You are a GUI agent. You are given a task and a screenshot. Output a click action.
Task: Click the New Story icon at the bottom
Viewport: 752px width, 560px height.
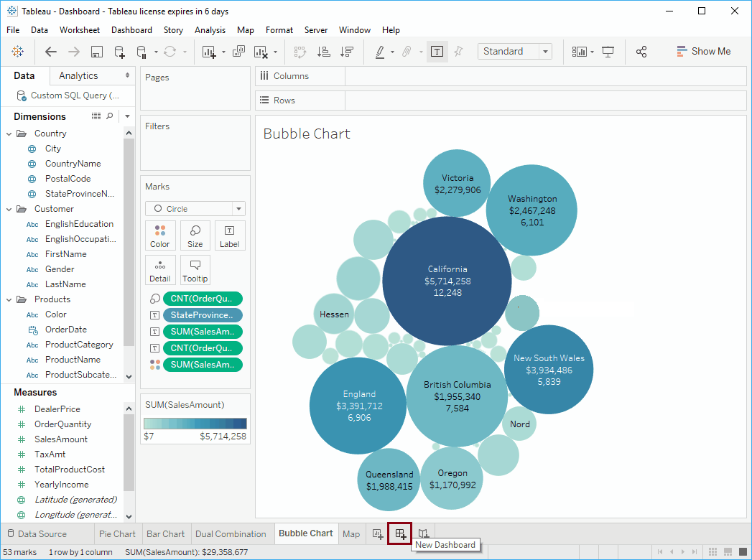point(423,533)
